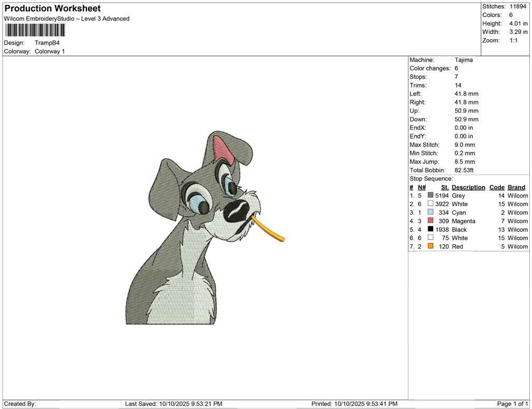The height and width of the screenshot is (409, 532).
Task: Click the Min Stitch value 0.2 mm
Action: click(465, 153)
